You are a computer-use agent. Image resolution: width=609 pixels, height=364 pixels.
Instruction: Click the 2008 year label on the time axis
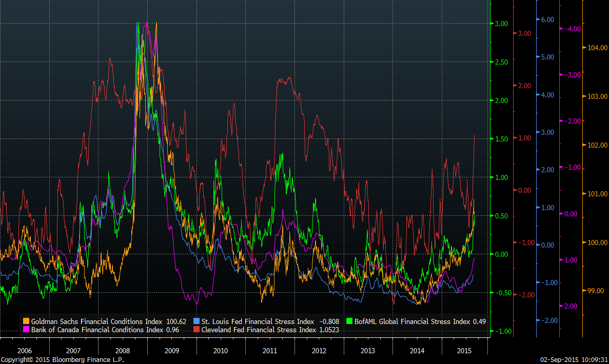click(122, 351)
